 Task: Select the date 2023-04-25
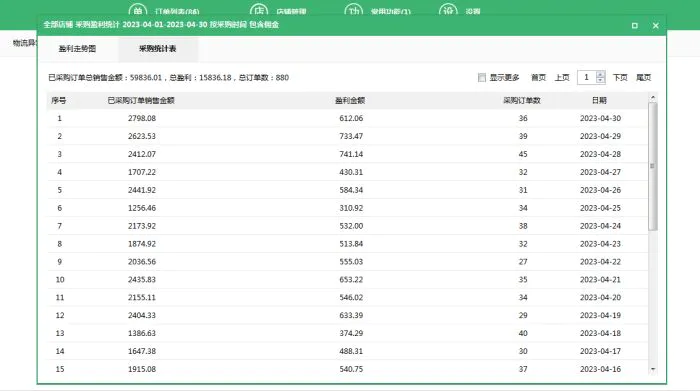point(600,208)
